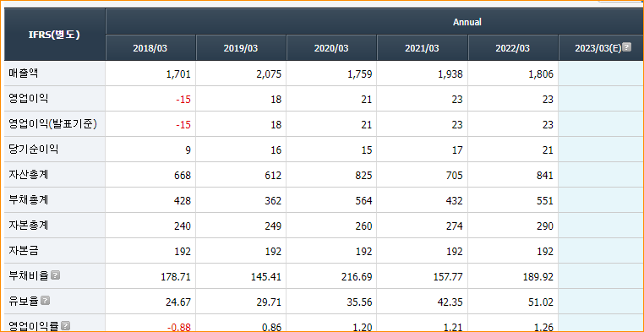Click the 유보율 value 24.67
This screenshot has height=332, width=644.
click(178, 302)
